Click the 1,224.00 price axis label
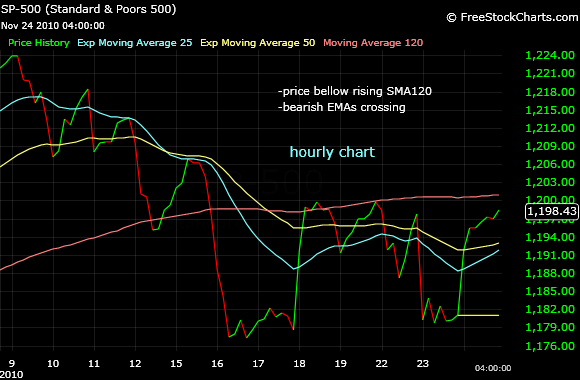The height and width of the screenshot is (380, 580). [x=550, y=55]
